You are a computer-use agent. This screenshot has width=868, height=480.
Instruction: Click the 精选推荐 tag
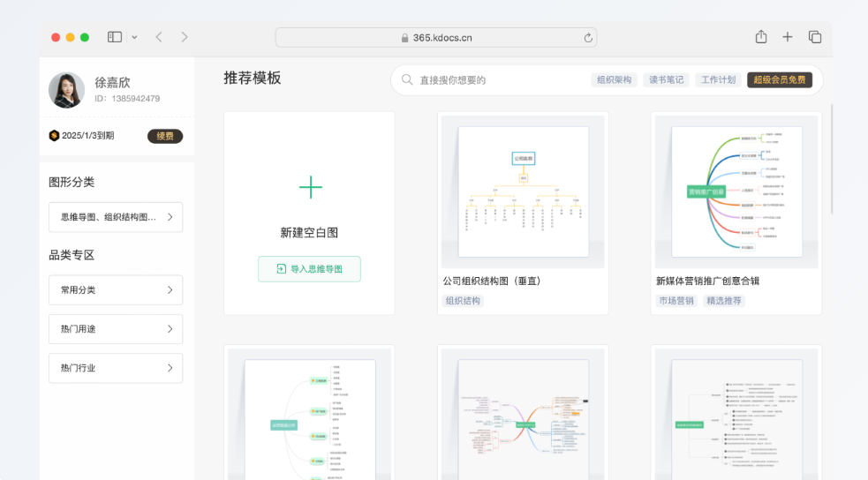[723, 301]
